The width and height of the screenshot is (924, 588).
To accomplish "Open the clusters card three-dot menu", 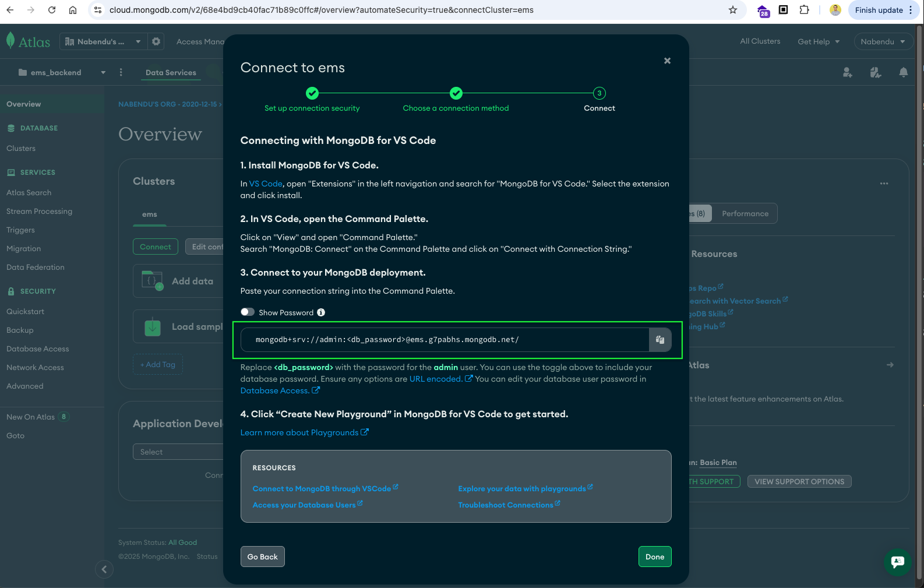I will pos(884,183).
